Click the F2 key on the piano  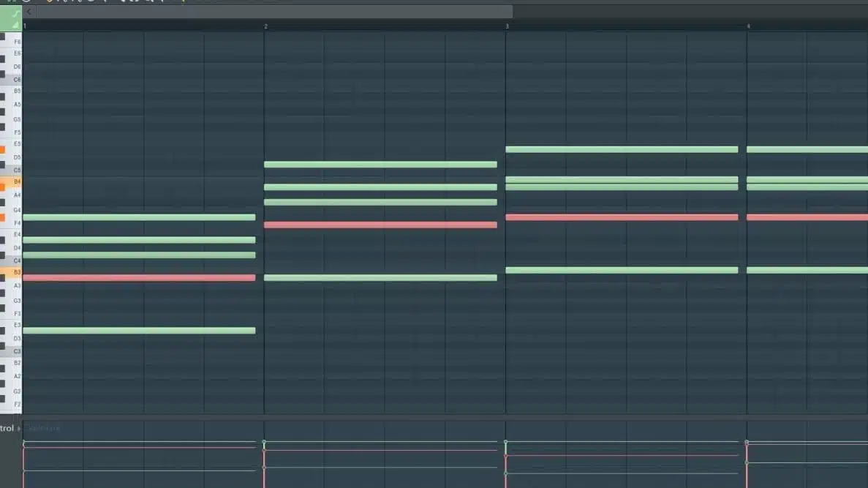pos(11,405)
